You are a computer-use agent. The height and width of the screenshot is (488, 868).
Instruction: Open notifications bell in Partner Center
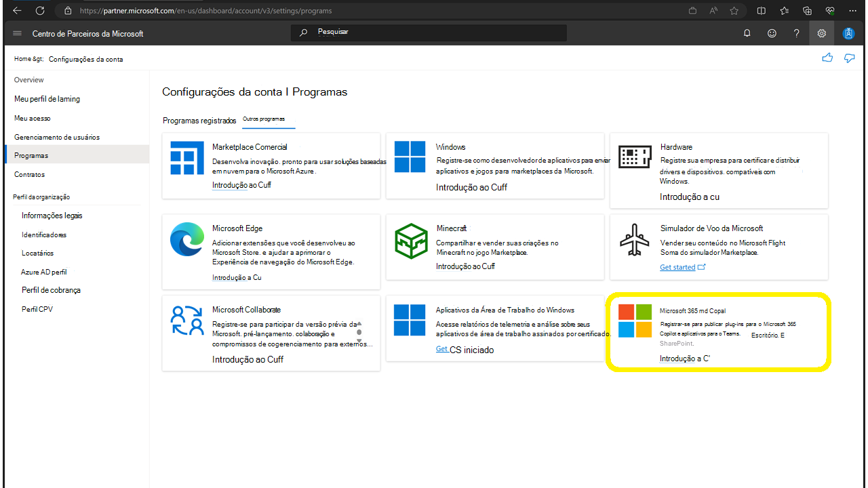(747, 33)
